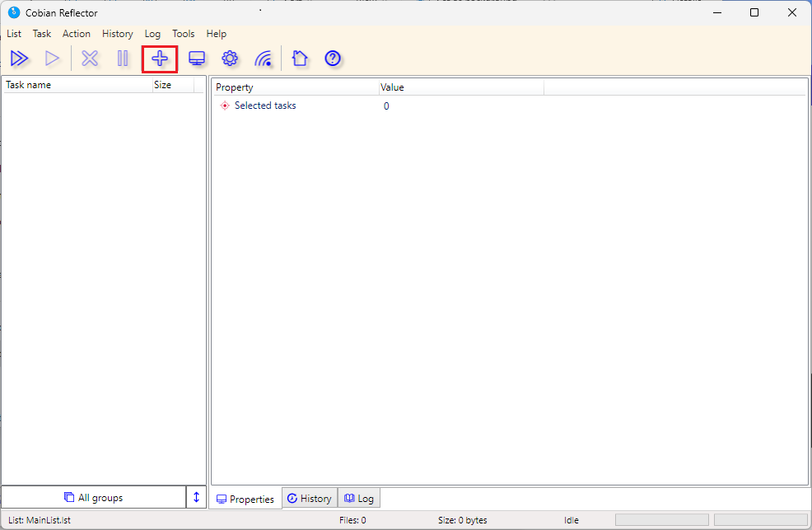Image resolution: width=812 pixels, height=530 pixels.
Task: Close the Cobian Reflector window
Action: [x=791, y=12]
